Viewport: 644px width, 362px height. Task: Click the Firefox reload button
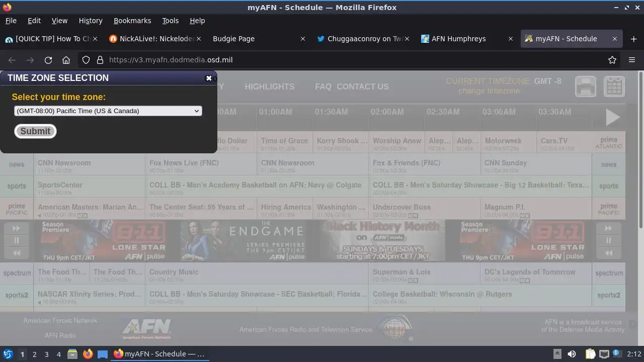[x=48, y=60]
